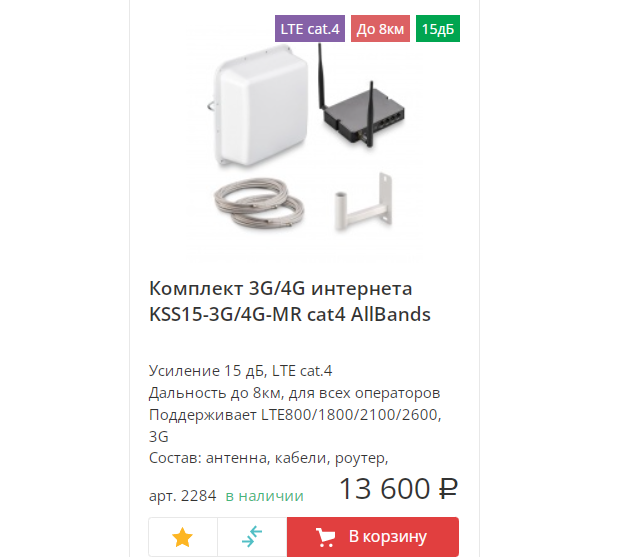Viewport: 640px width, 557px height.
Task: Click the compare arrows icon
Action: tap(252, 537)
